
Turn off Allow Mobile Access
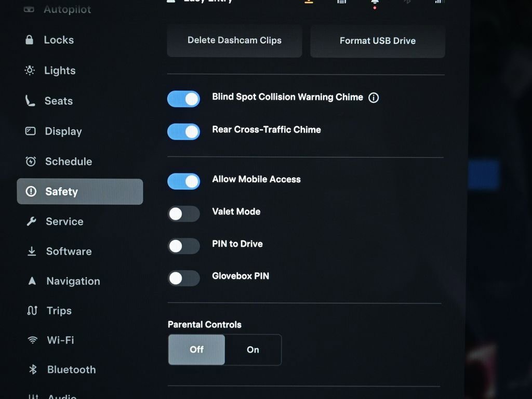[183, 181]
